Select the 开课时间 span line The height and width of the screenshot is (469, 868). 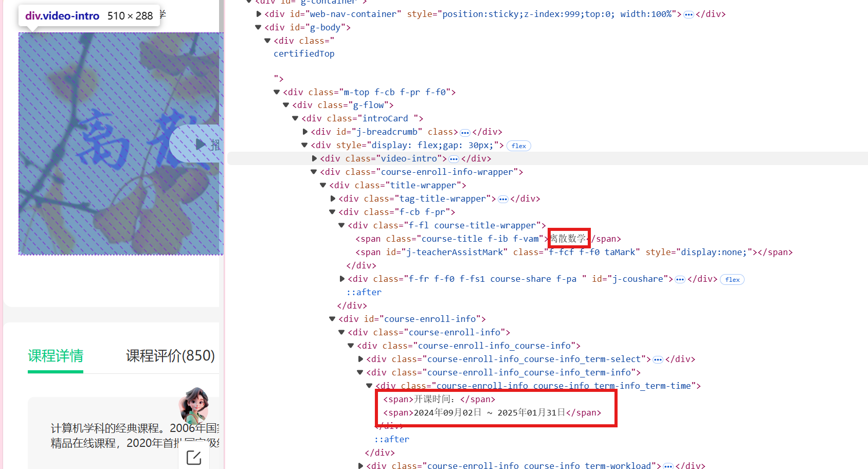439,399
